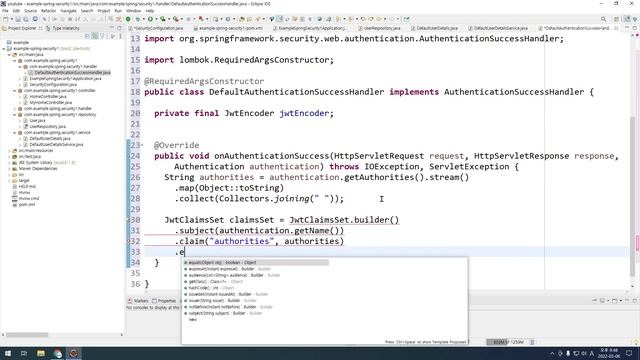Click the Eclipse icon on the taskbar

[x=74, y=353]
